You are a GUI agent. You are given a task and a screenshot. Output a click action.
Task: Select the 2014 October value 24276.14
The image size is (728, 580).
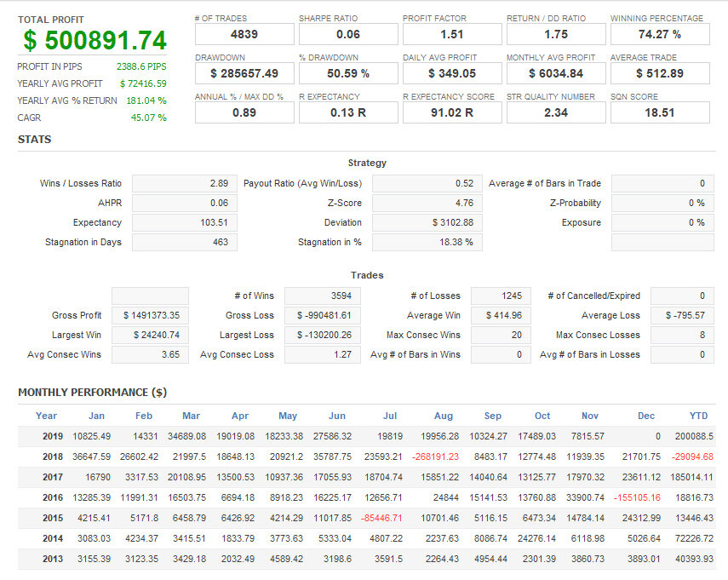click(x=536, y=538)
